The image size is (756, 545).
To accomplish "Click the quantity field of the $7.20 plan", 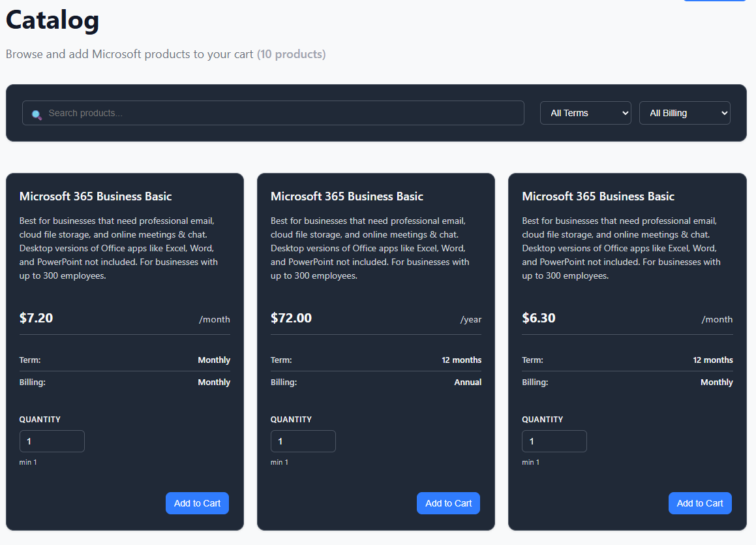I will tap(52, 441).
